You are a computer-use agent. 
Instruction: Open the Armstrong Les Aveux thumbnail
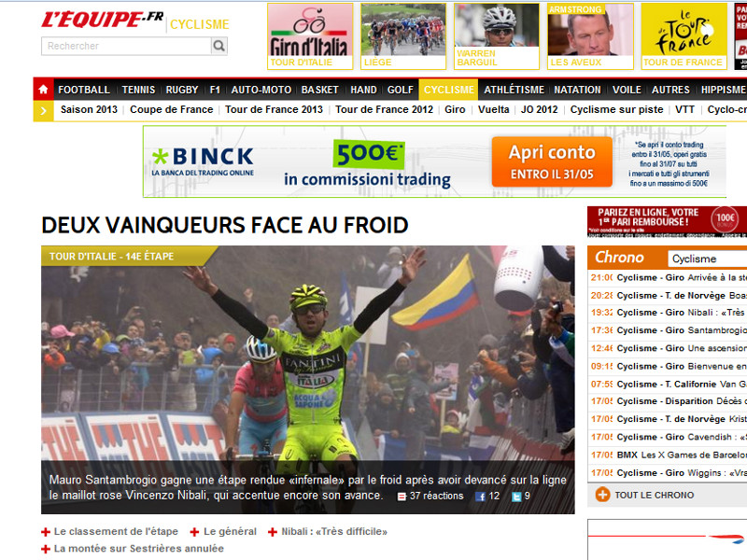[x=590, y=36]
